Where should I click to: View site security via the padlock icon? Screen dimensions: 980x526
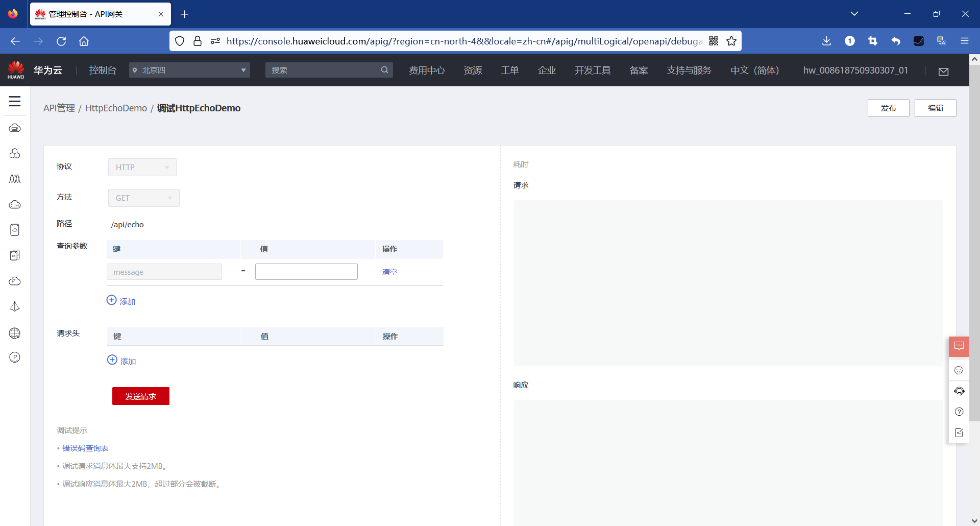198,41
